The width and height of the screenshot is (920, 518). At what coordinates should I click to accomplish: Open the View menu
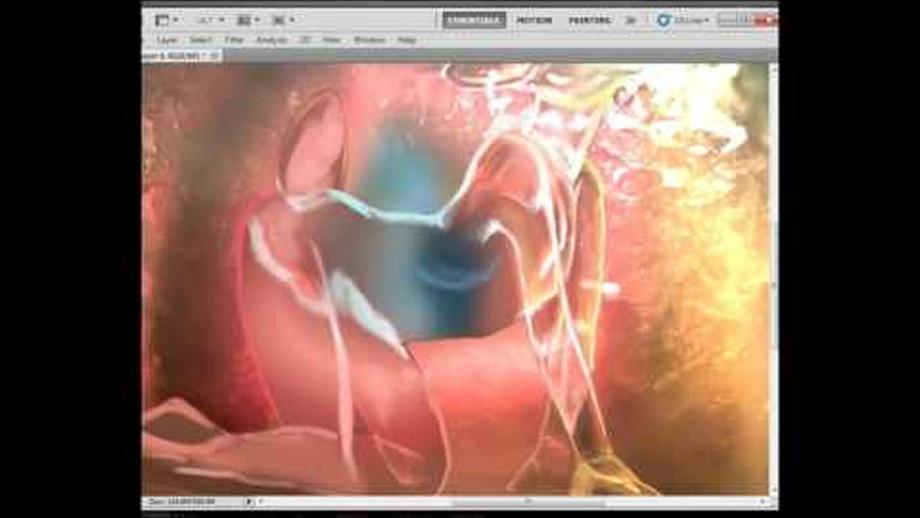point(332,40)
